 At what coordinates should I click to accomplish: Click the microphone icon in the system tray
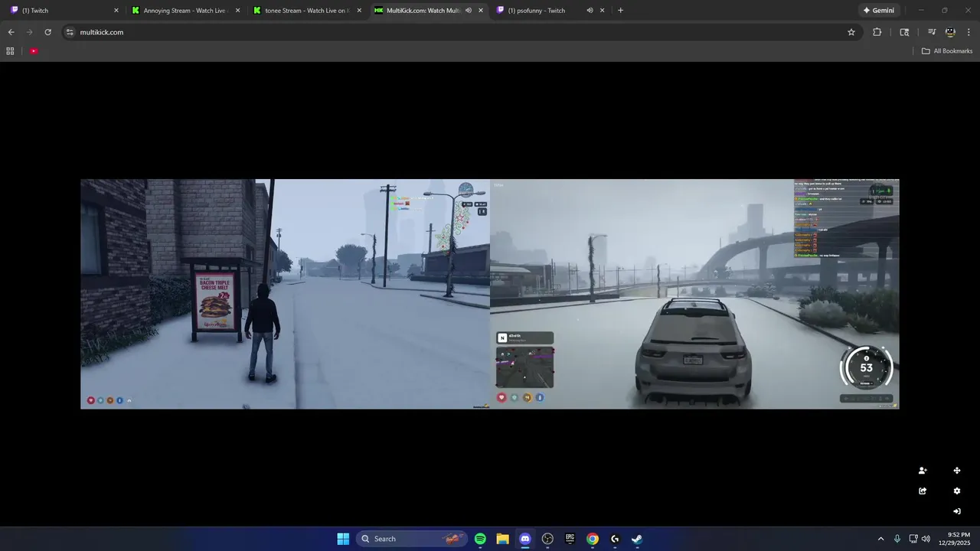(x=897, y=539)
